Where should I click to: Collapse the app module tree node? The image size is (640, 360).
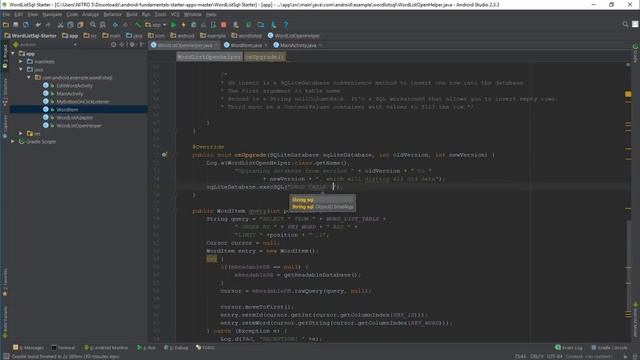coord(13,53)
